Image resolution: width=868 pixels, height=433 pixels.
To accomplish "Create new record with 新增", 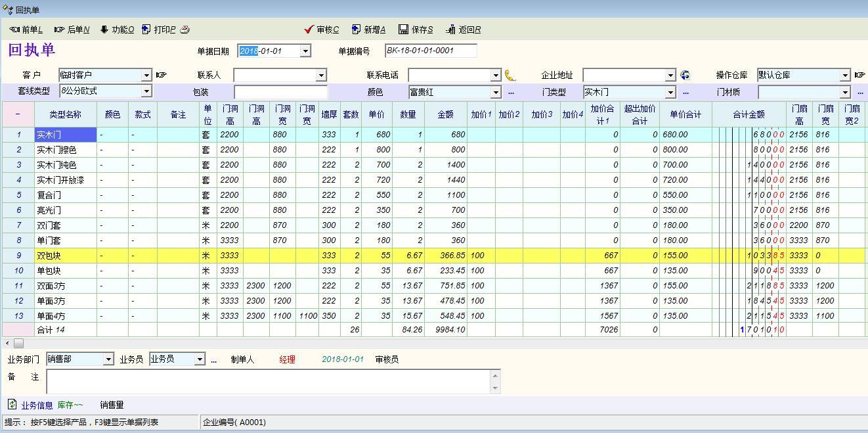I will (x=368, y=30).
